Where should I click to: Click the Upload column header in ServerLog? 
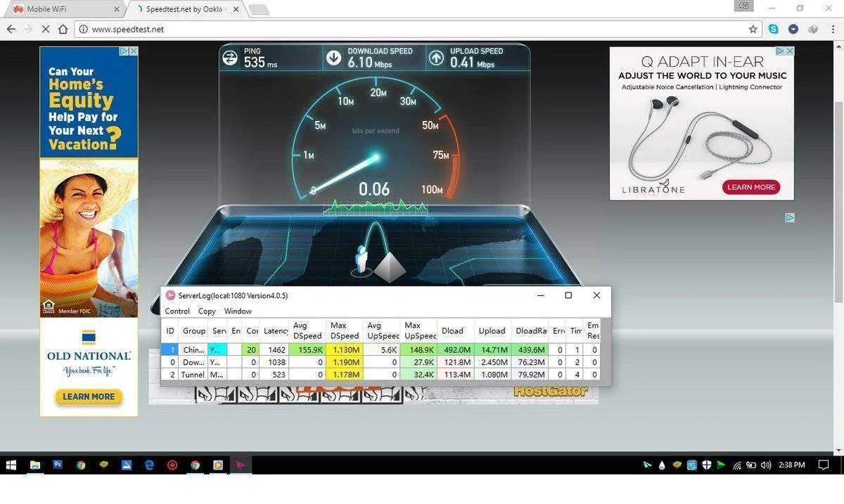(x=492, y=330)
